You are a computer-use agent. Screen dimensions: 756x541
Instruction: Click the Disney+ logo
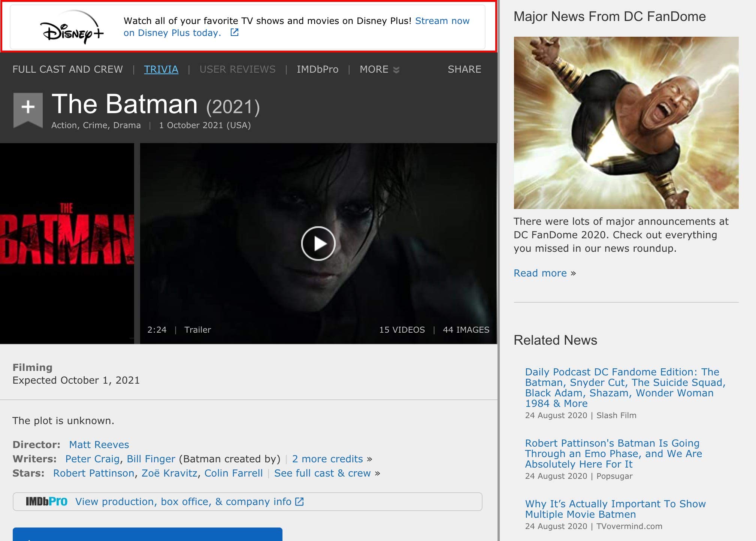pyautogui.click(x=72, y=27)
